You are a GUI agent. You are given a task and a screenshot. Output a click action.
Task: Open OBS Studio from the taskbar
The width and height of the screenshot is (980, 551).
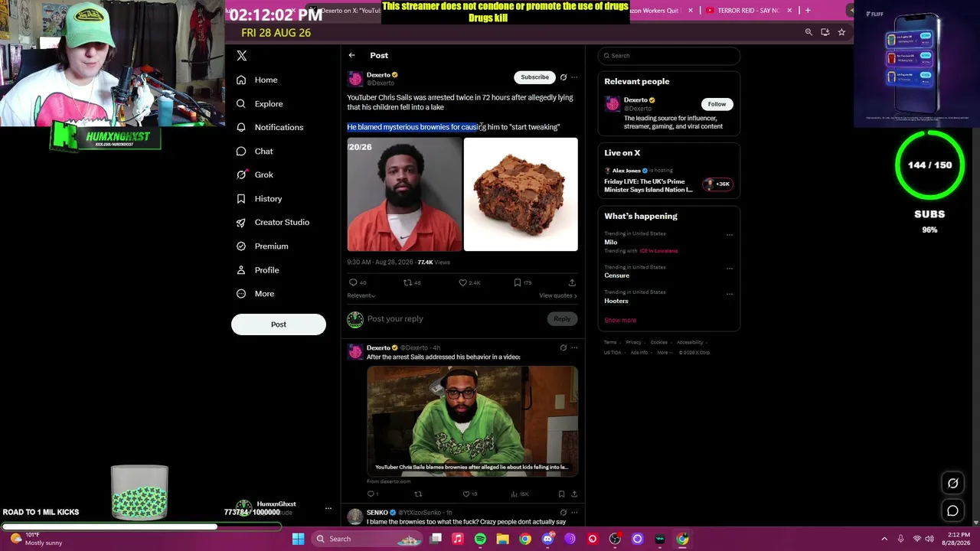(615, 539)
